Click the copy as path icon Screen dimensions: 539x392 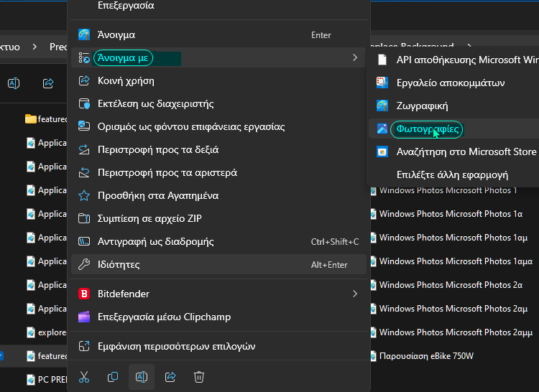tap(84, 241)
